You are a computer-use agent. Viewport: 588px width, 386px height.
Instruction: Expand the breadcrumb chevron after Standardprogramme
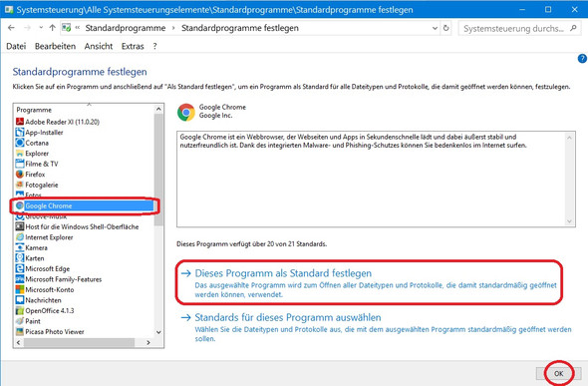(173, 28)
